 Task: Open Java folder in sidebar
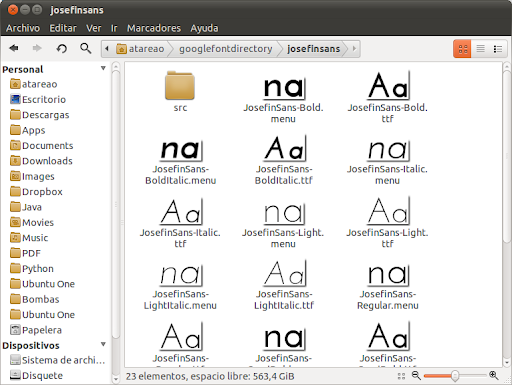26,207
